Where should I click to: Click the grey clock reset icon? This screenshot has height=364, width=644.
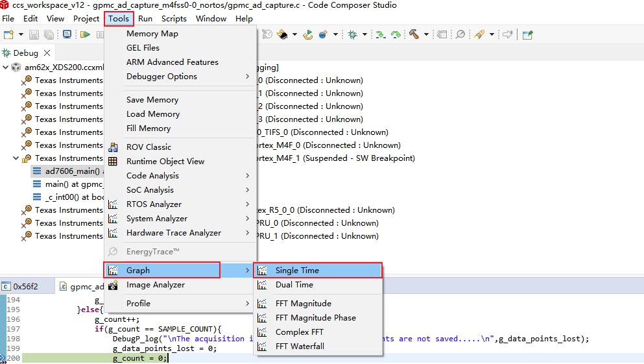[x=267, y=34]
